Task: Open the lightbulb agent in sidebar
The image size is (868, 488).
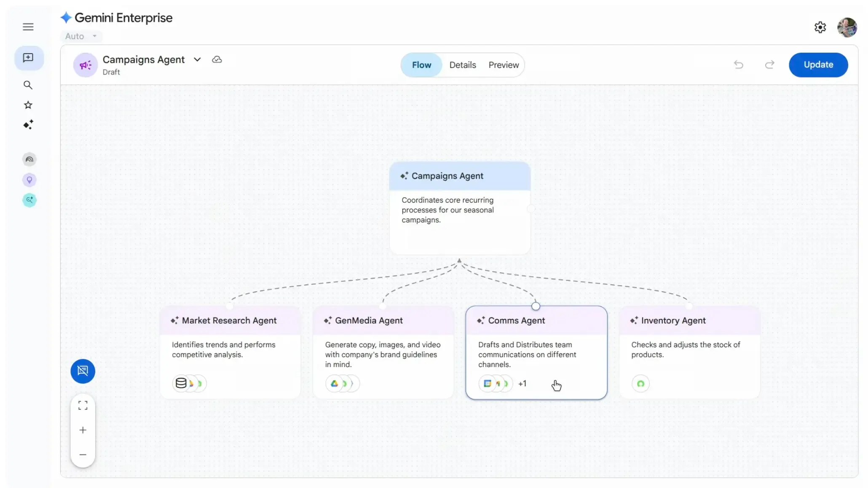Action: click(x=29, y=180)
